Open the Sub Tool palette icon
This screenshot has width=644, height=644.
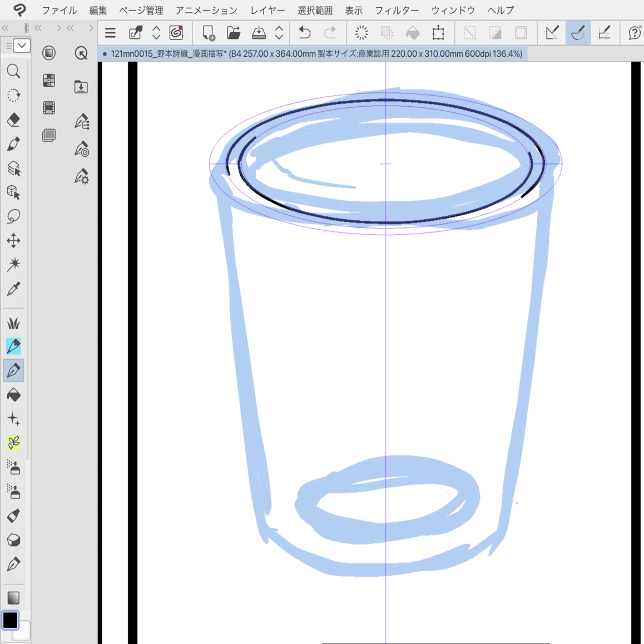(x=82, y=121)
